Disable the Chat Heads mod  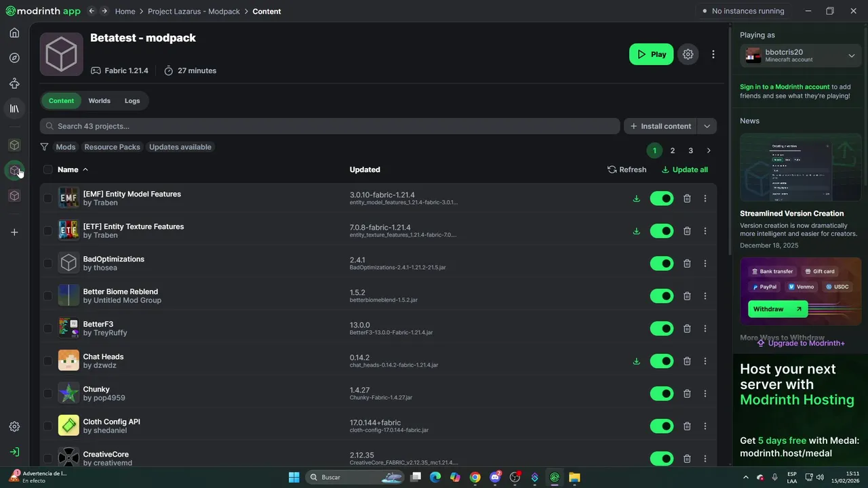pyautogui.click(x=662, y=361)
